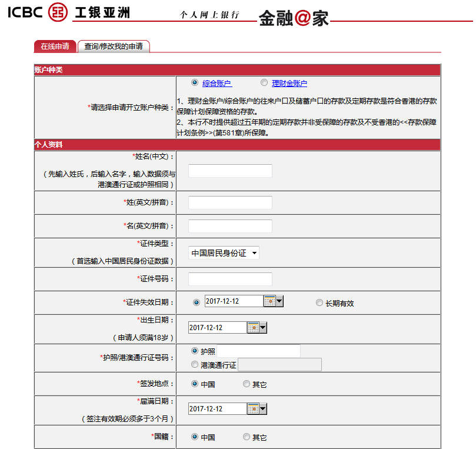476x449 pixels.
Task: Open the calendar picker for 出生日期
Action: tap(254, 327)
